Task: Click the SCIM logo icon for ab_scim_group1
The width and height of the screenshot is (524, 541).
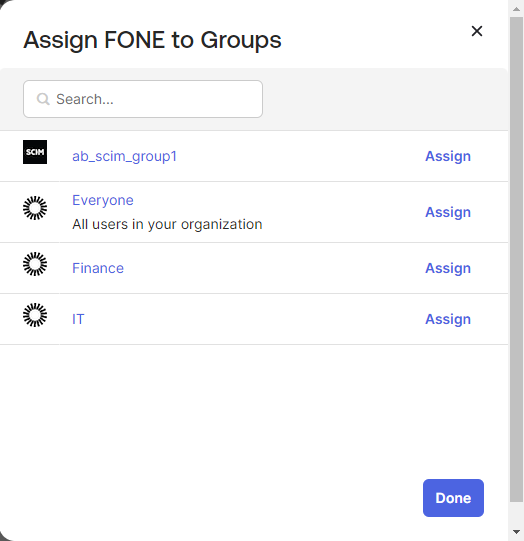Action: [x=35, y=152]
